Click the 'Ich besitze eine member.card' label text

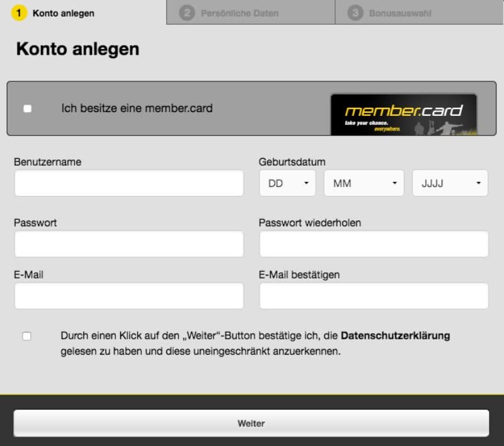click(x=137, y=108)
